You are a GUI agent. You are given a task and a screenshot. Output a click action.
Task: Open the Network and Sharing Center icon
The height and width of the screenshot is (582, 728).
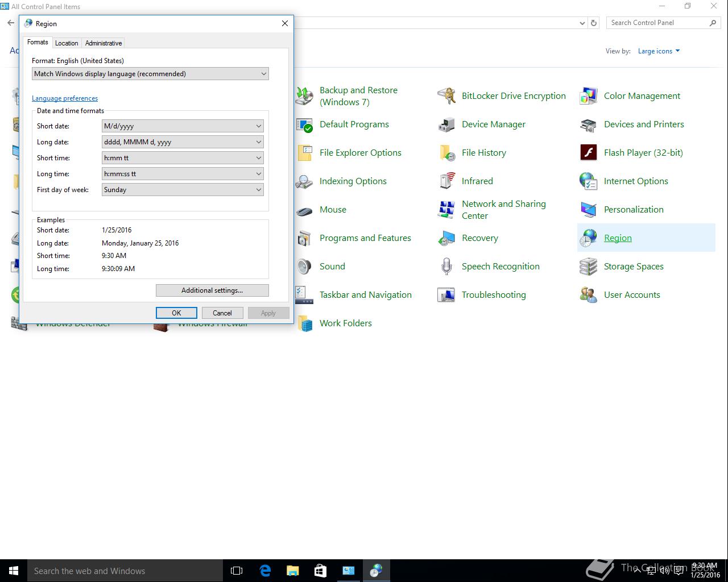tap(446, 210)
